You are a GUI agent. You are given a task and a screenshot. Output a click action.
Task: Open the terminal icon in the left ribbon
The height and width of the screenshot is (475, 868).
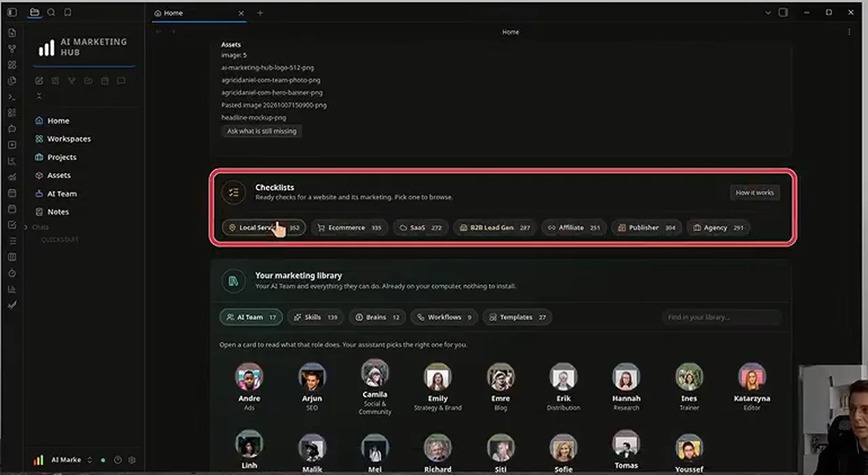(x=12, y=97)
